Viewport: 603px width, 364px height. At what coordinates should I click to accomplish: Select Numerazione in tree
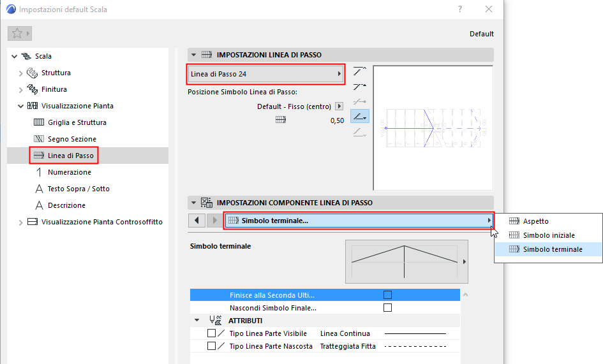(69, 172)
